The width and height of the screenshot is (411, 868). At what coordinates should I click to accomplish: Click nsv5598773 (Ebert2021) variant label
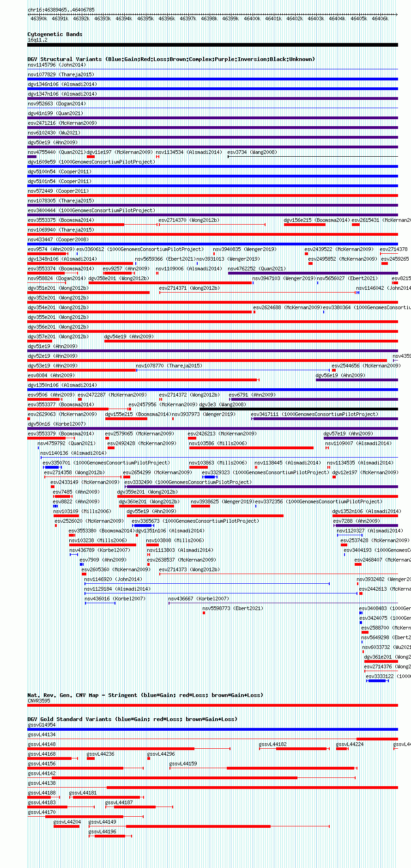point(233,608)
